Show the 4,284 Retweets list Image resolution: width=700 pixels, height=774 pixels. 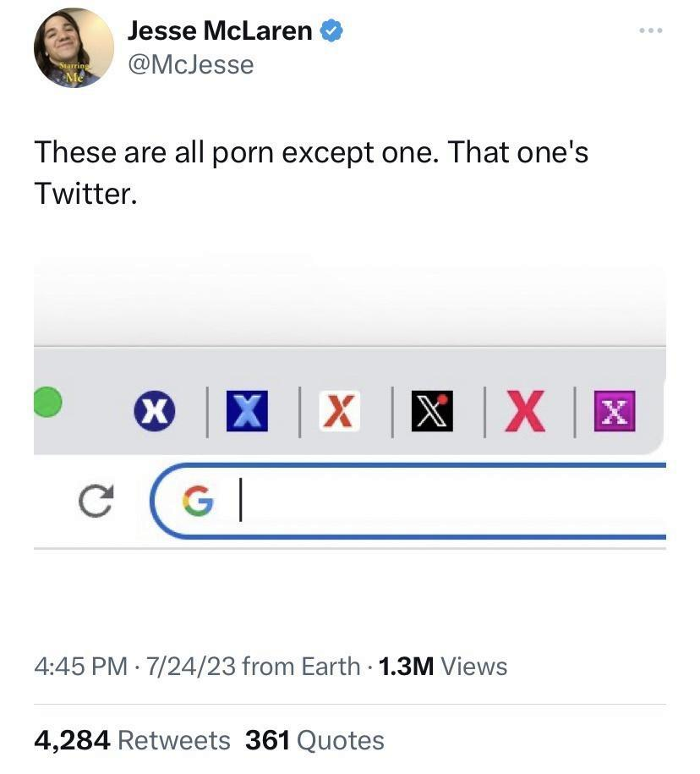point(132,740)
